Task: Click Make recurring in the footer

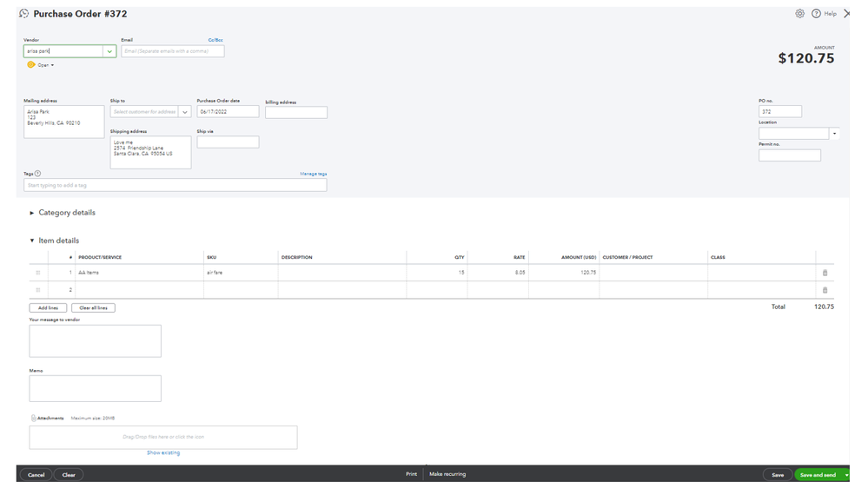Action: (447, 474)
